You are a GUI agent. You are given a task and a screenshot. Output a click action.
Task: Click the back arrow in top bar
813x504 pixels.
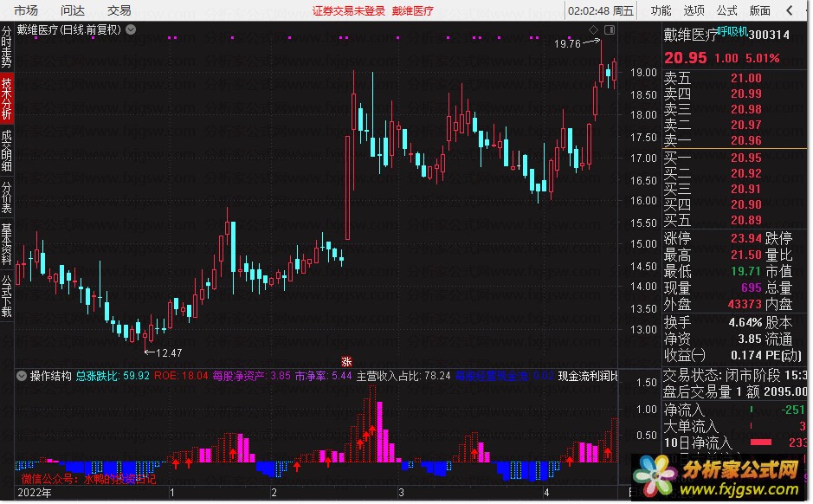[x=790, y=10]
